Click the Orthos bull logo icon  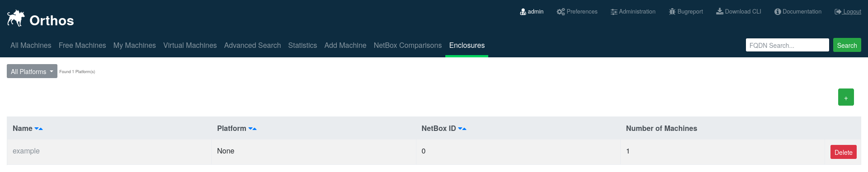(x=16, y=18)
